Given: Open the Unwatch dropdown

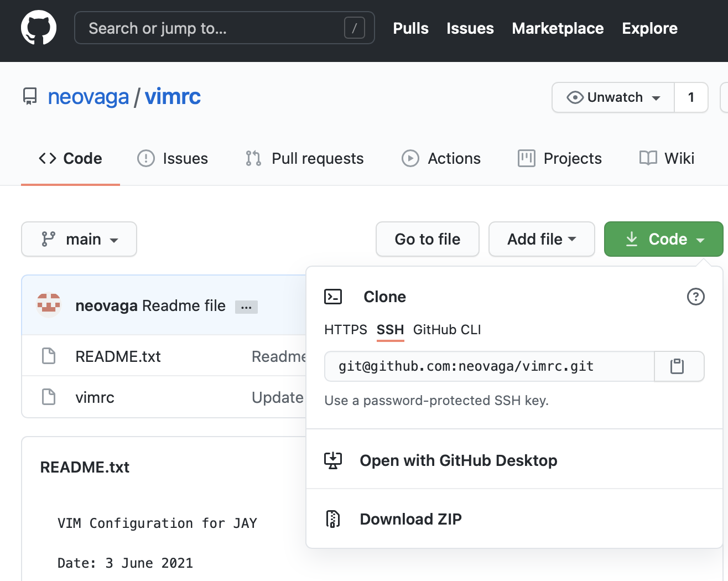Looking at the screenshot, I should point(613,97).
